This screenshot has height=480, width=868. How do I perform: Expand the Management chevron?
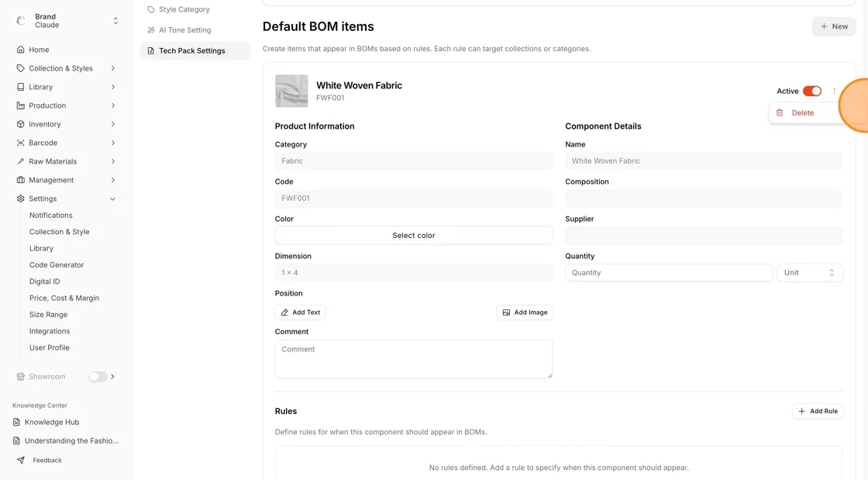[x=113, y=180]
